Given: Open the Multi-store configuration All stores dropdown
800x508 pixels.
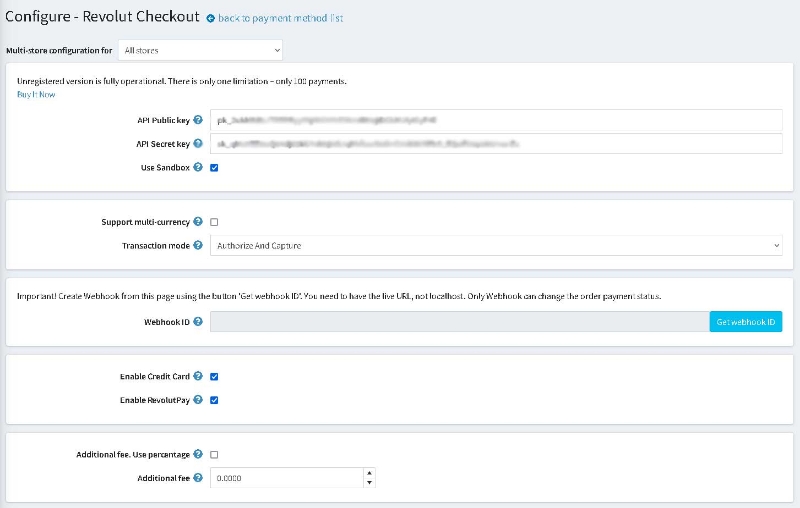Looking at the screenshot, I should (x=200, y=50).
